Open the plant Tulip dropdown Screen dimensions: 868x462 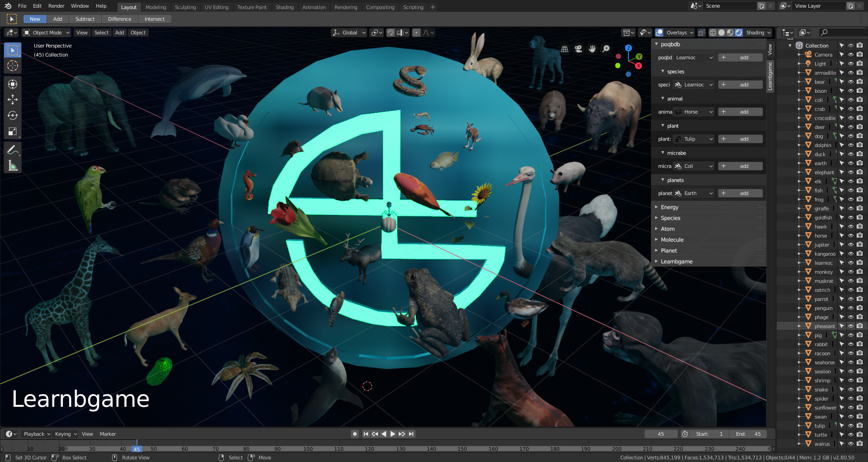point(694,139)
